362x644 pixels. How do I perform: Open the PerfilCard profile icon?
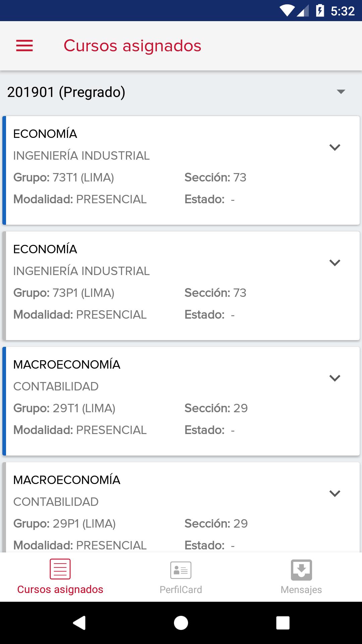[181, 570]
